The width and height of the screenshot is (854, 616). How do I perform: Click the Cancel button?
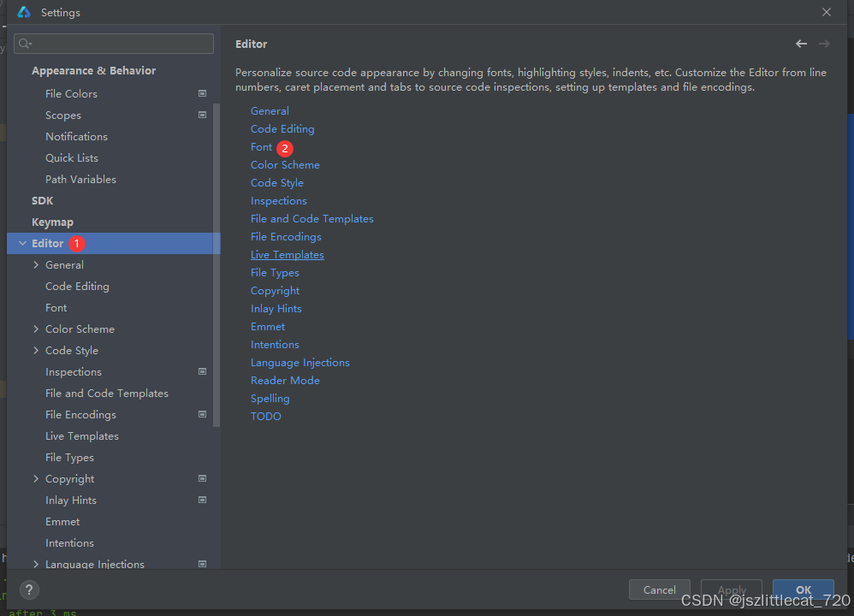point(659,589)
